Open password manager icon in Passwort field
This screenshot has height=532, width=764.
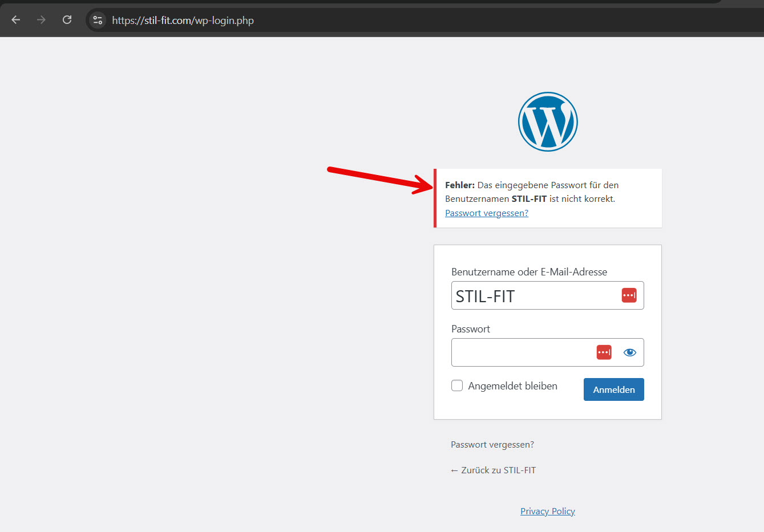pos(604,352)
